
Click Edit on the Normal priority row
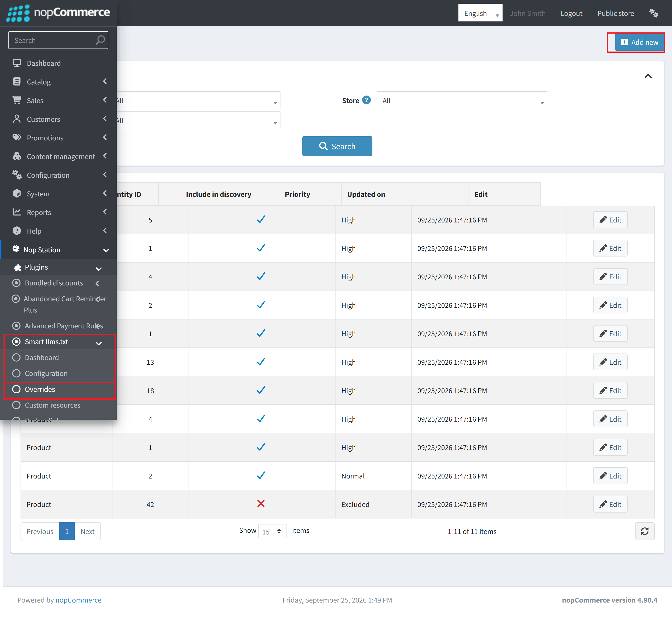(610, 476)
